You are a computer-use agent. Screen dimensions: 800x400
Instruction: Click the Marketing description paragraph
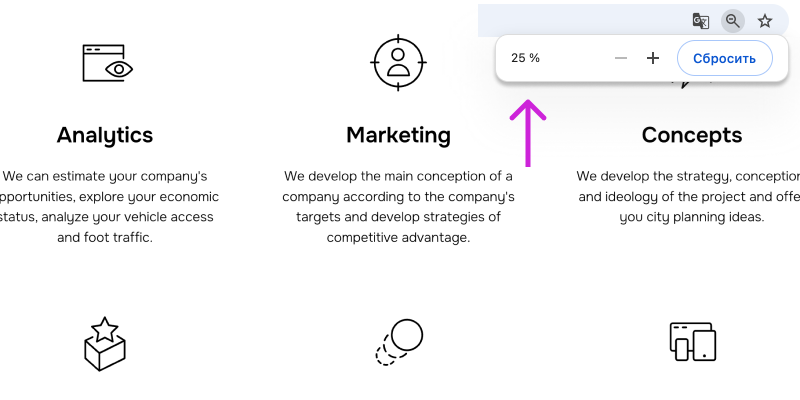[x=398, y=207]
